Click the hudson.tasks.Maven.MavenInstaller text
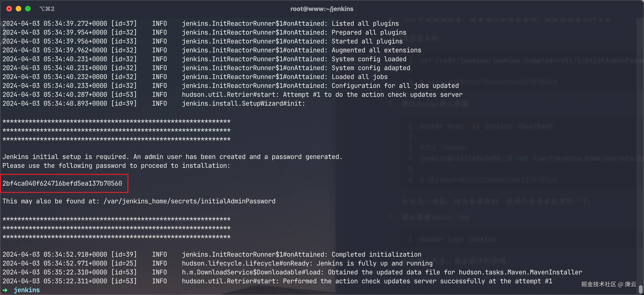Screen dimensions: 644x295 coord(520,272)
